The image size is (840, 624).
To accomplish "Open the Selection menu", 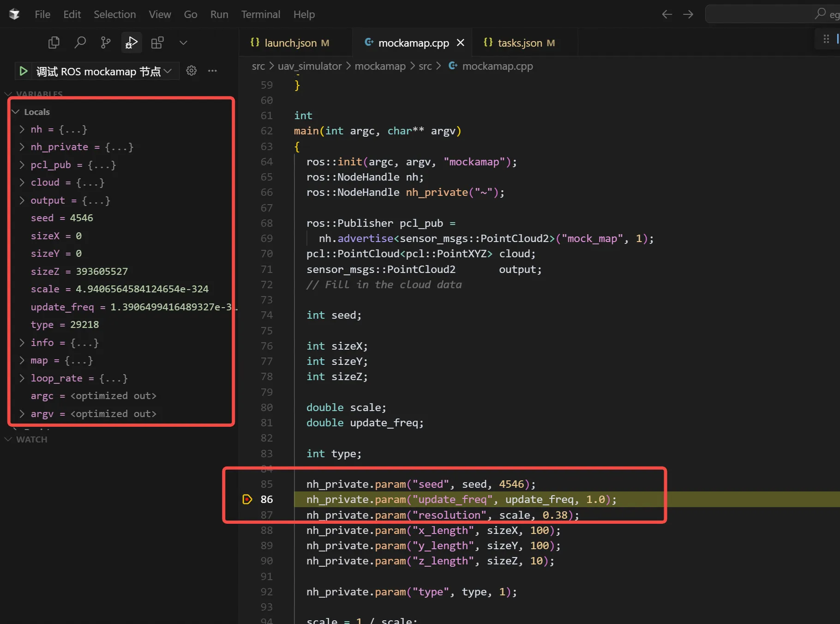I will click(x=115, y=14).
